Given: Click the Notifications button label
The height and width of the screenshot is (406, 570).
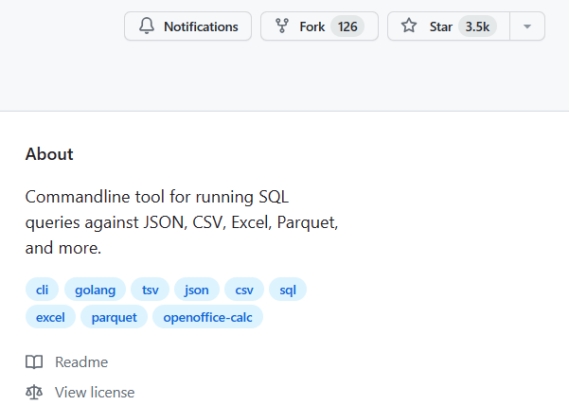Looking at the screenshot, I should coord(201,27).
